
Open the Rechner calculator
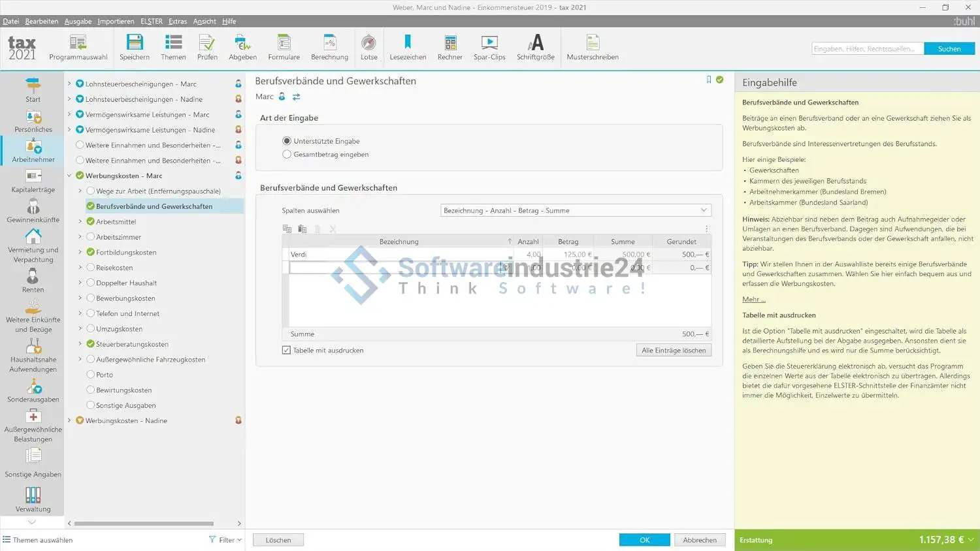[449, 43]
